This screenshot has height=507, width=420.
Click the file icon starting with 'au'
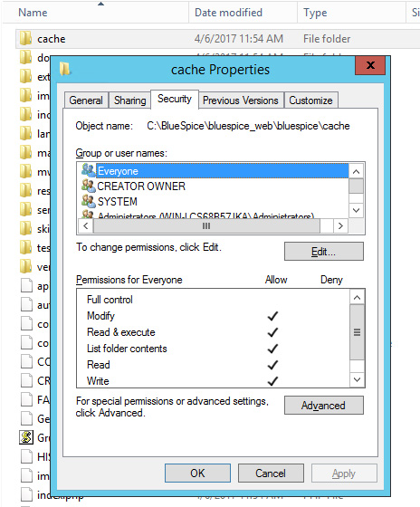[26, 304]
